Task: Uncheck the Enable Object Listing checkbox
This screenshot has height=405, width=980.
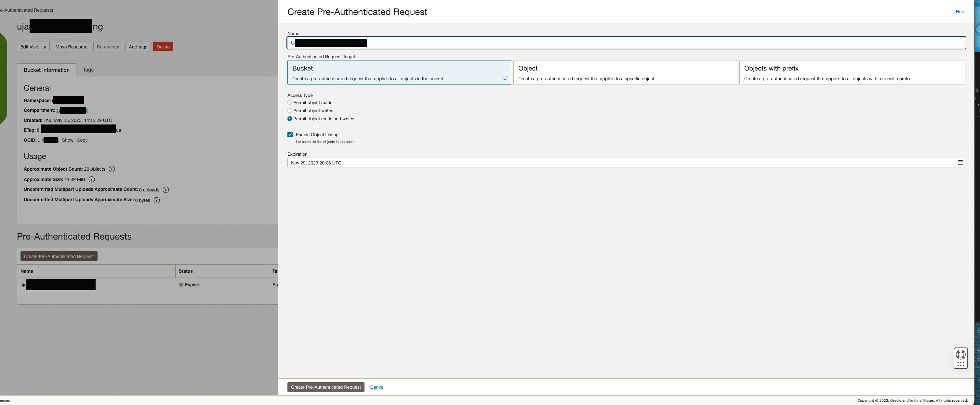Action: (290, 134)
